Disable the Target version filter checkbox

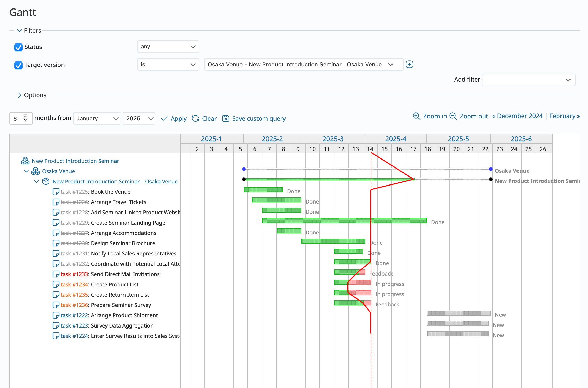(x=18, y=65)
